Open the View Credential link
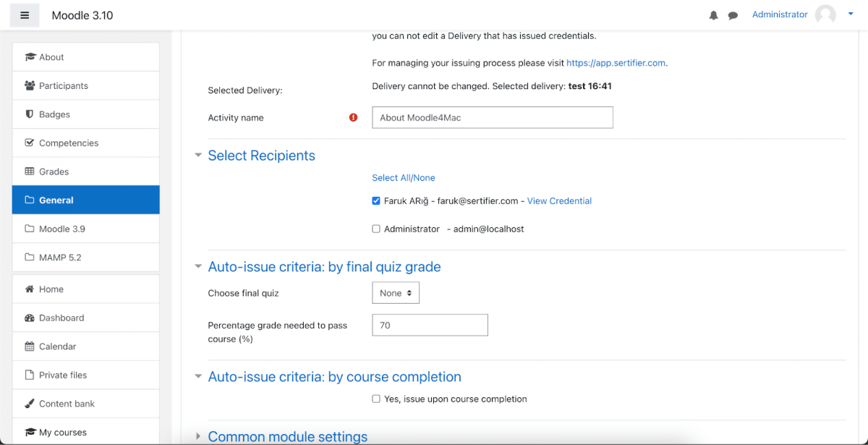Image resolution: width=868 pixels, height=445 pixels. pos(559,201)
